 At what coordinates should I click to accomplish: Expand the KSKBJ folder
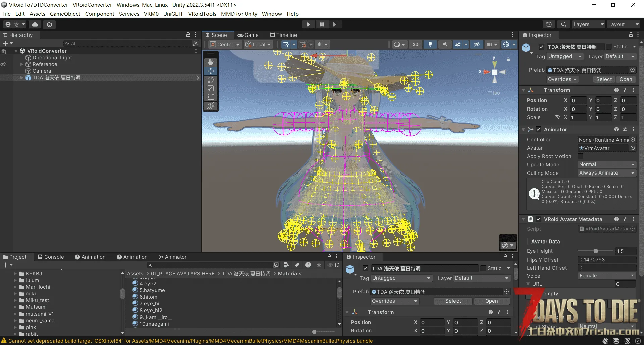click(x=15, y=274)
